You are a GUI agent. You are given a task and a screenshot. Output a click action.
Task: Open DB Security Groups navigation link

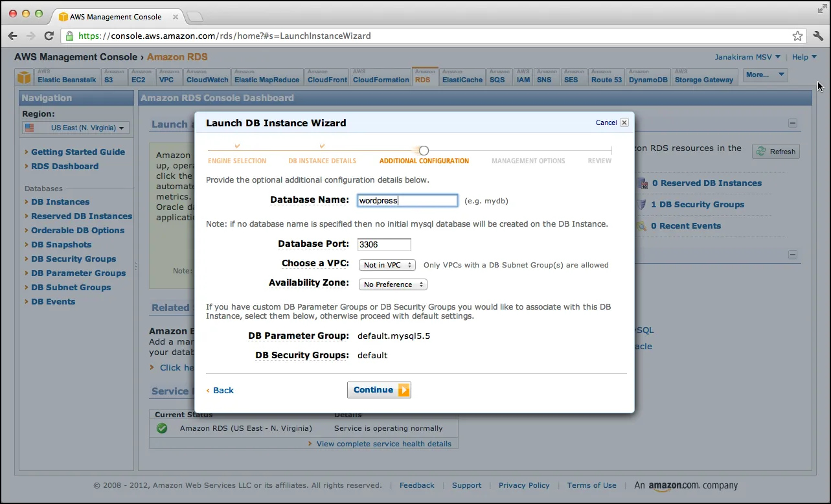tap(74, 259)
